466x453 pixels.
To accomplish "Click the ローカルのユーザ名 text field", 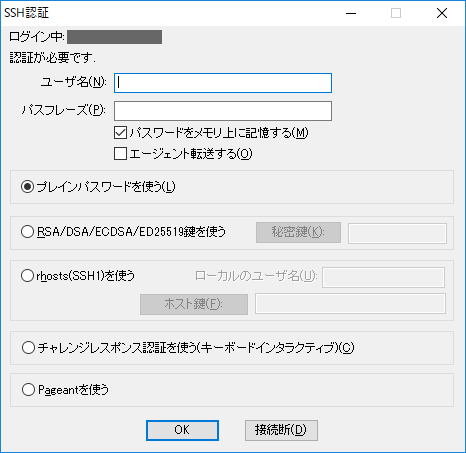I will point(383,277).
